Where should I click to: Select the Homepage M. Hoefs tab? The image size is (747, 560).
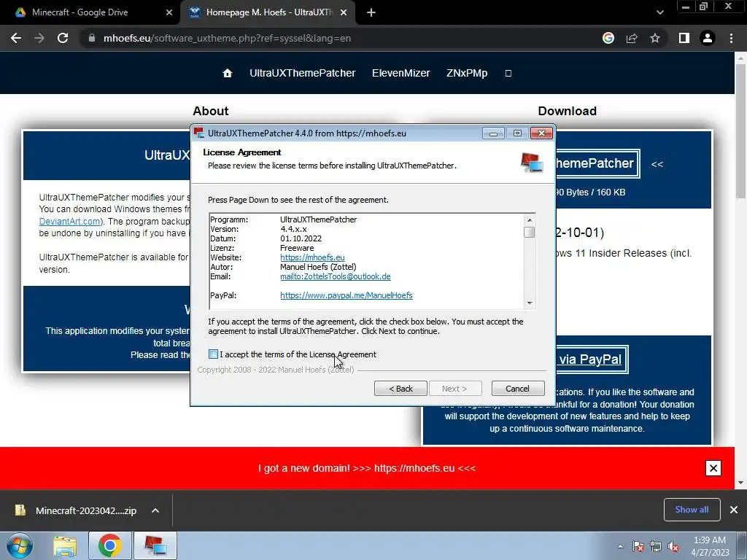point(267,12)
